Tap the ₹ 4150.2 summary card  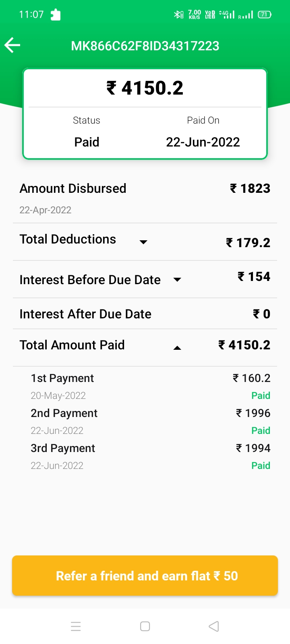coord(145,114)
